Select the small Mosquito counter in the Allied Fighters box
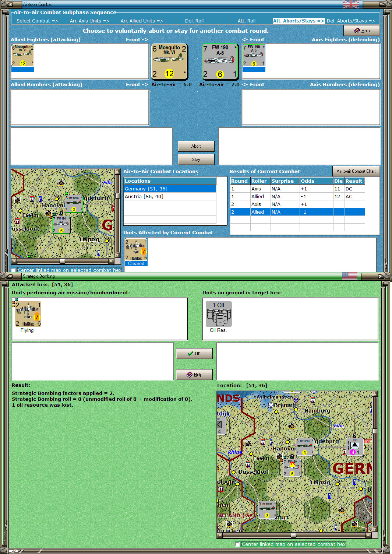The height and width of the screenshot is (554, 392). coord(22,55)
